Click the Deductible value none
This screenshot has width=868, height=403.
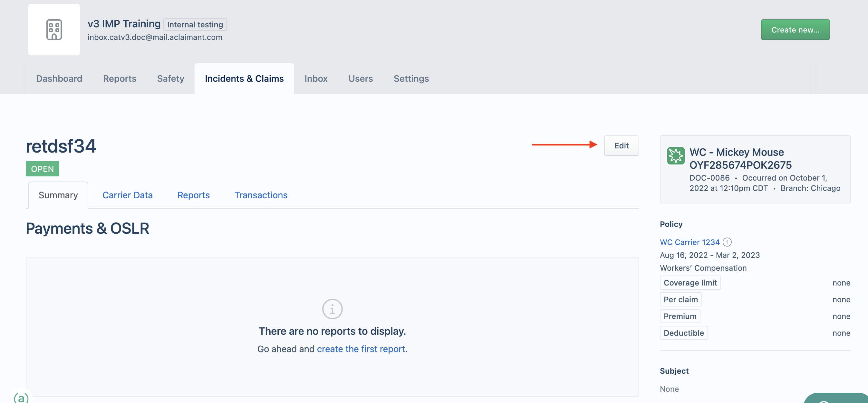click(841, 333)
